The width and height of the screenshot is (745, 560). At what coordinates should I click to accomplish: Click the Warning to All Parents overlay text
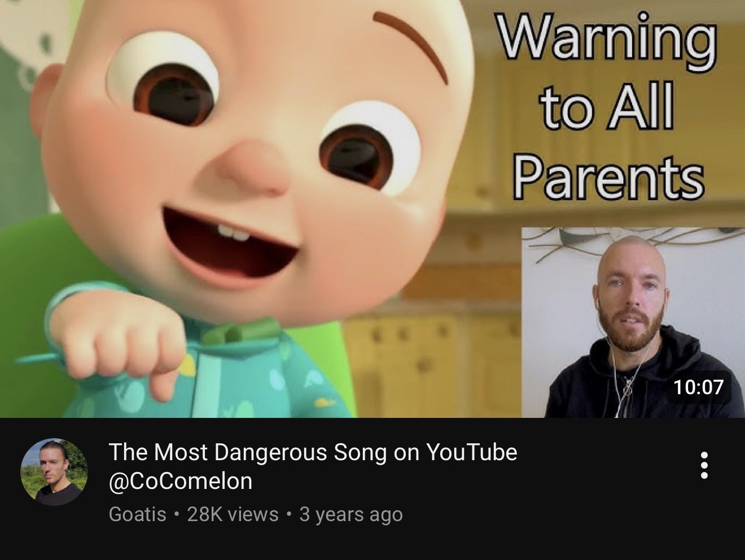coord(608,106)
